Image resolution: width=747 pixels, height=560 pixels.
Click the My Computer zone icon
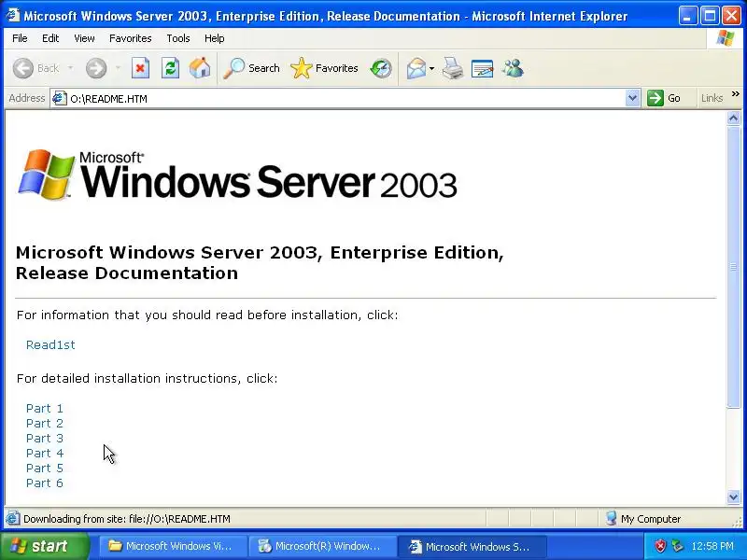pyautogui.click(x=612, y=518)
